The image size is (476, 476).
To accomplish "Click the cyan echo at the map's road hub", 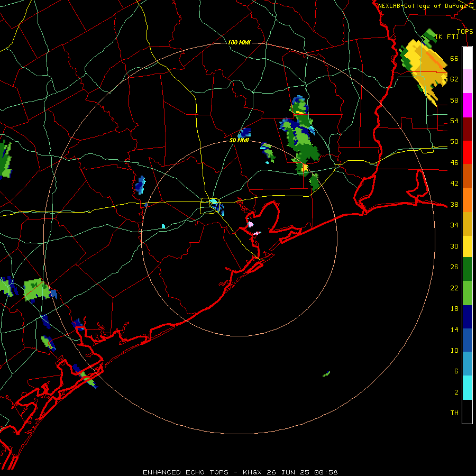I will (214, 202).
